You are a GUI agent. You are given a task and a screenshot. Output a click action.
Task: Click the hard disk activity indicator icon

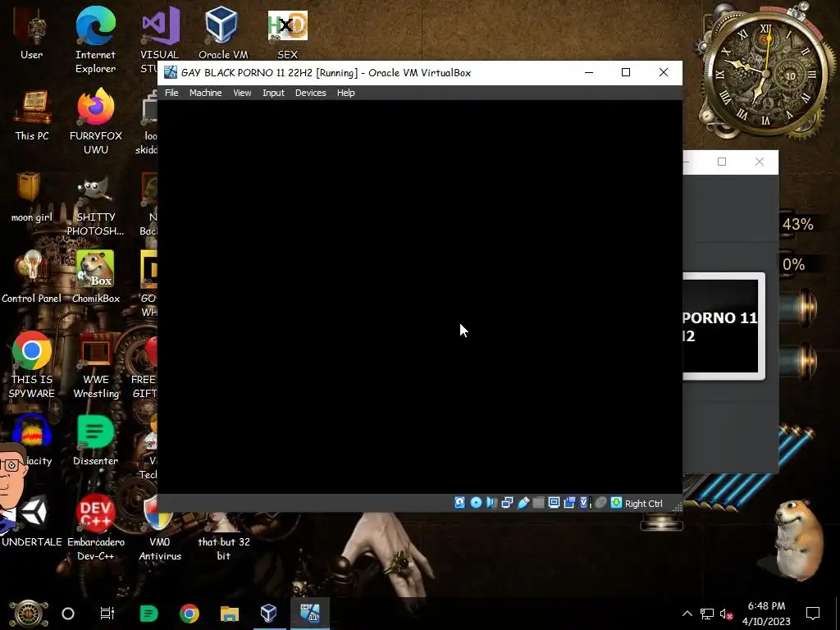(459, 503)
